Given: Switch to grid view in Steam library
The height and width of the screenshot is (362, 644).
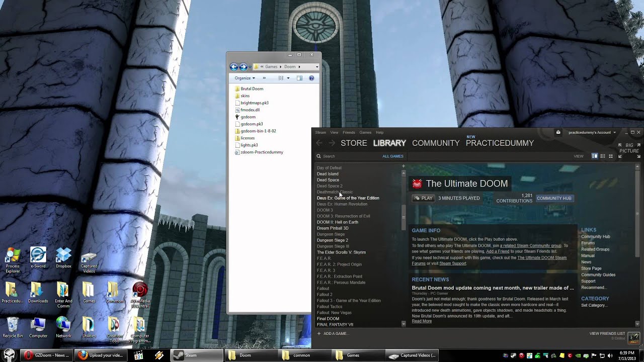Looking at the screenshot, I should tap(611, 156).
